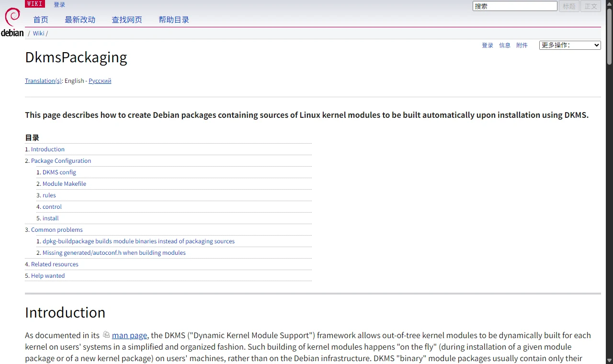This screenshot has width=613, height=364.
Task: Go to Module Makefile subsection
Action: [64, 184]
